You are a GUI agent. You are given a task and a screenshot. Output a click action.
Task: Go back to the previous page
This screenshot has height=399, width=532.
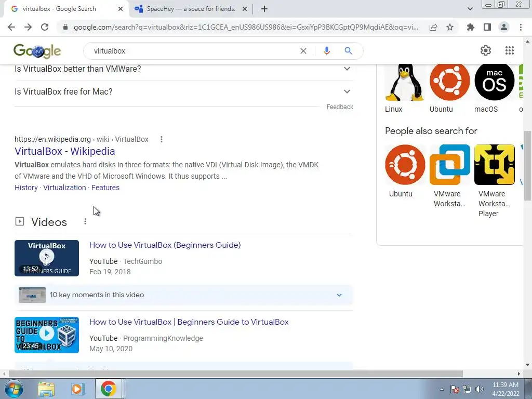11,27
